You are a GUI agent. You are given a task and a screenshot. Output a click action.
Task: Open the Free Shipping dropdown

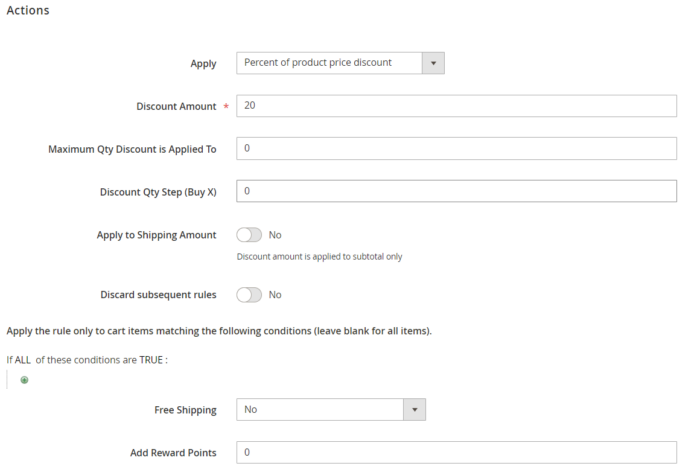[331, 409]
